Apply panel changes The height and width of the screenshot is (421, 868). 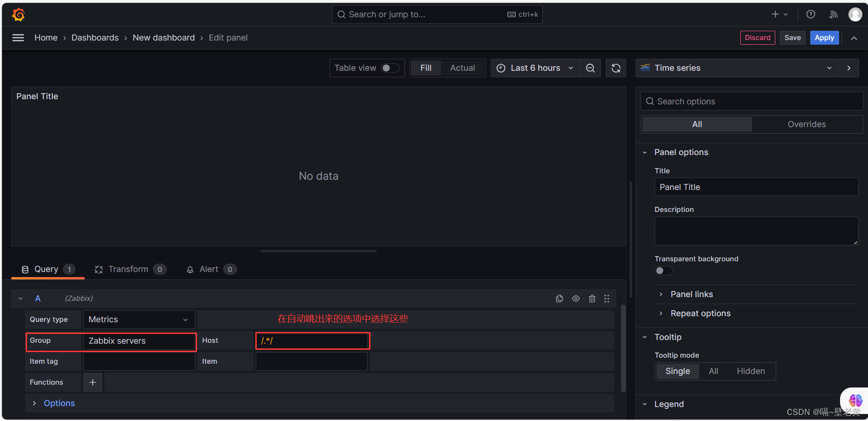(824, 38)
